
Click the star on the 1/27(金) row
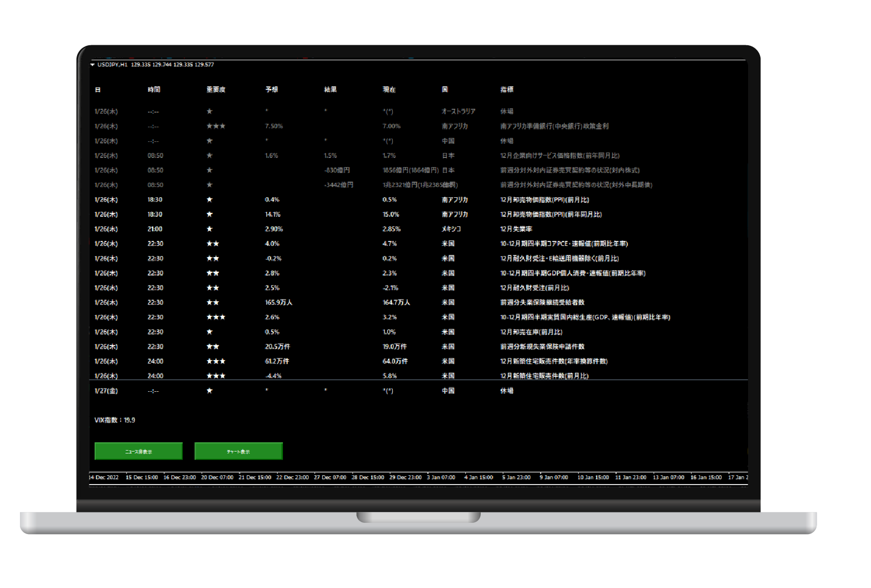210,391
